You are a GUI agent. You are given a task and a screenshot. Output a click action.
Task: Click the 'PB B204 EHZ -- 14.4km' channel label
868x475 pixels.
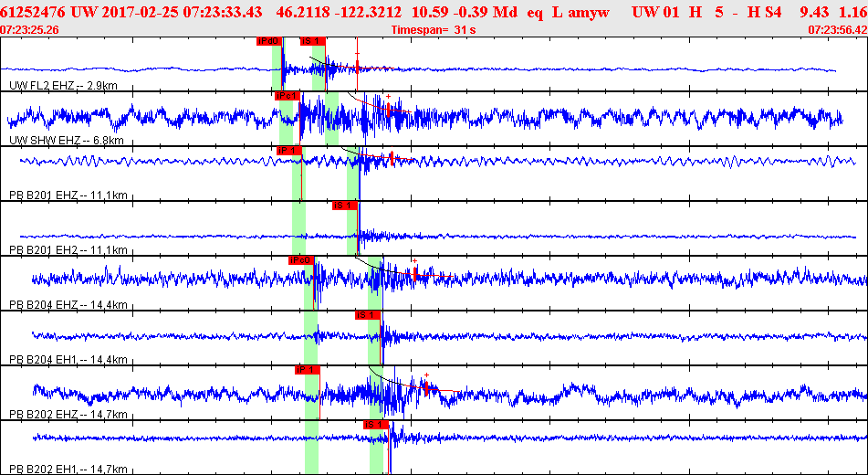(68, 305)
